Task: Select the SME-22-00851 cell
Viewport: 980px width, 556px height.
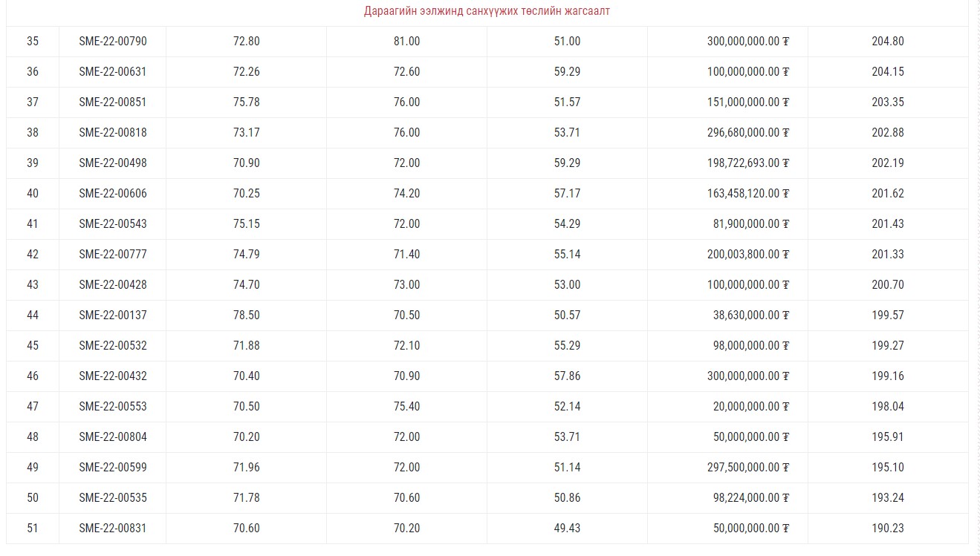Action: pyautogui.click(x=113, y=102)
